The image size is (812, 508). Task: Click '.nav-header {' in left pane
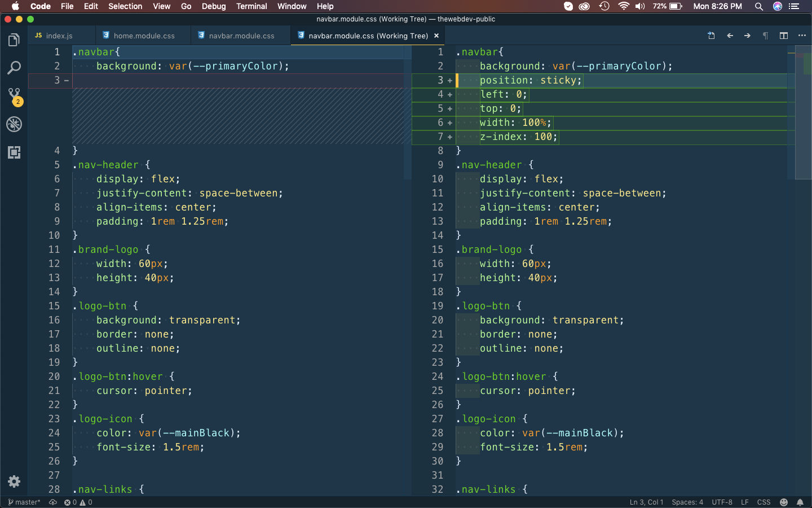tap(111, 165)
